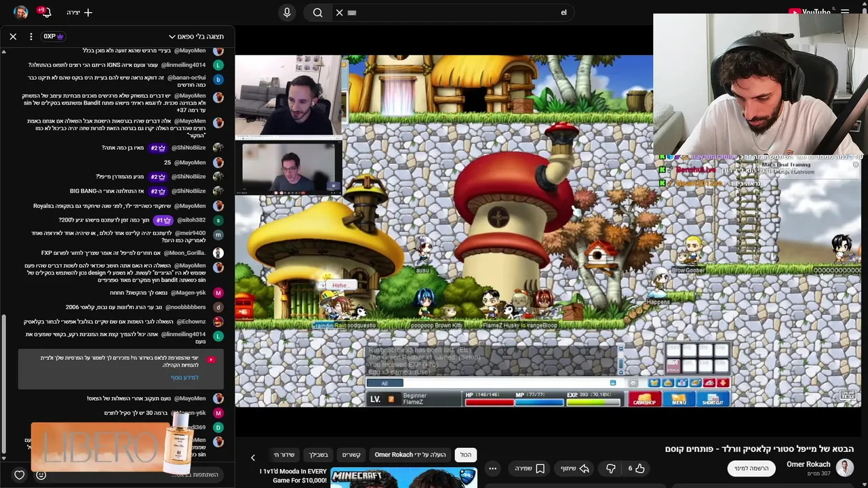Open more actions menu below video

[x=493, y=468]
